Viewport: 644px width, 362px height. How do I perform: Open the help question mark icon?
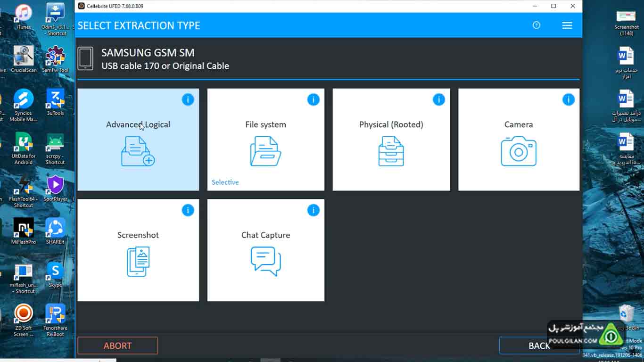click(536, 25)
